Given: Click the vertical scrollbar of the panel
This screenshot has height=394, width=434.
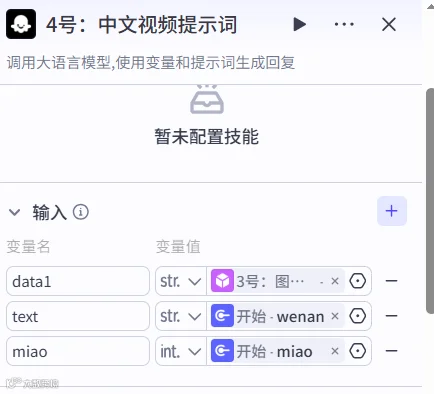Looking at the screenshot, I should [430, 201].
